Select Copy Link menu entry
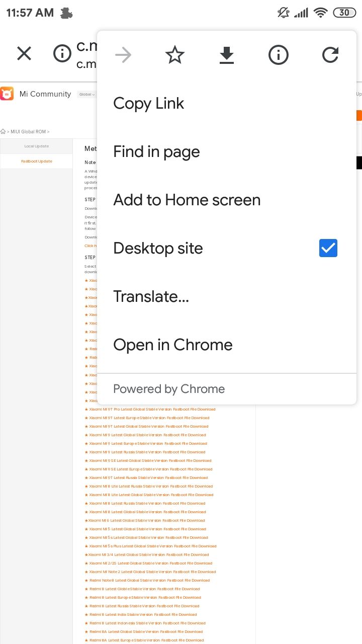The image size is (362, 644). pyautogui.click(x=227, y=103)
